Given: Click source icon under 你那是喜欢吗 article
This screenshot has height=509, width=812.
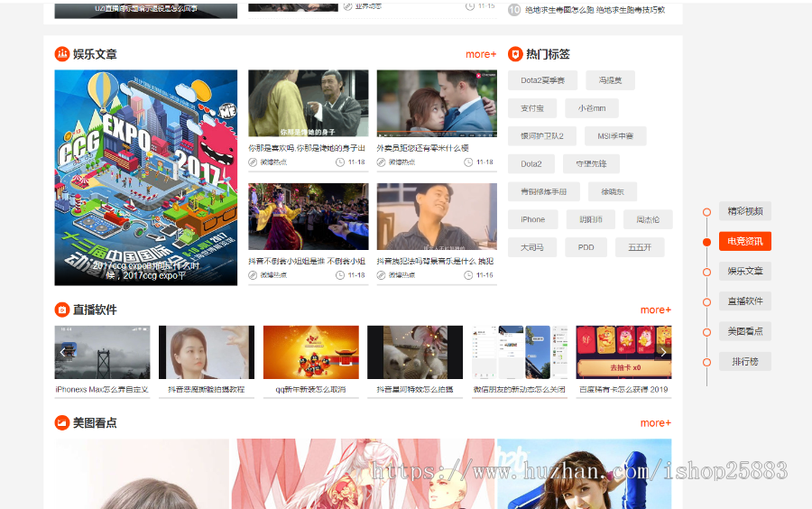Looking at the screenshot, I should tap(253, 162).
